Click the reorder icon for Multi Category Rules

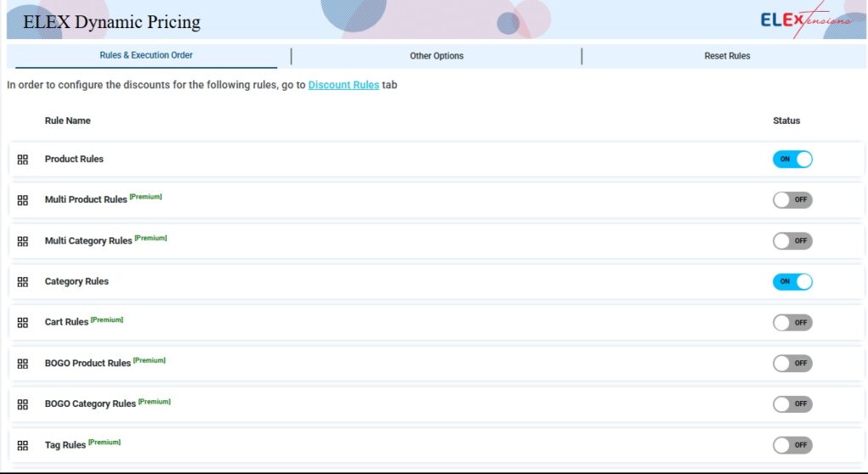pyautogui.click(x=23, y=241)
